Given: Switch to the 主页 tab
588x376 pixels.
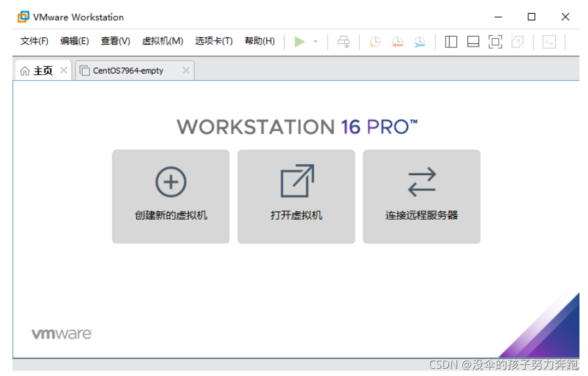Looking at the screenshot, I should 43,71.
